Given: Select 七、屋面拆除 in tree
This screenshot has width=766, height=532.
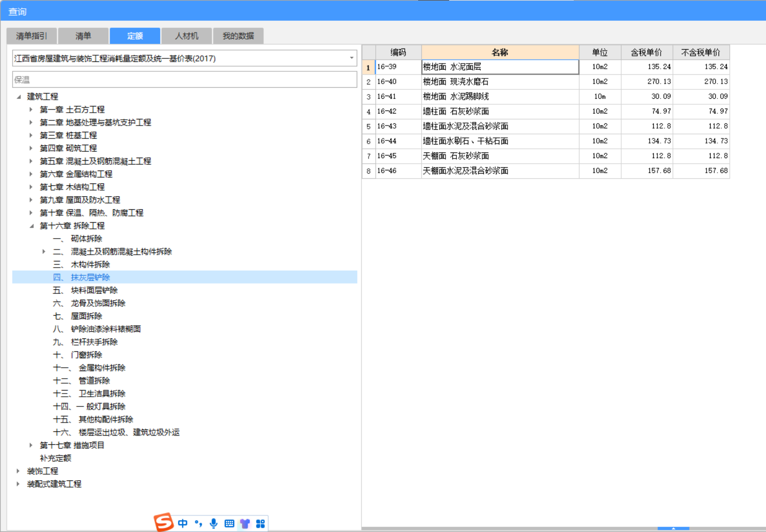Looking at the screenshot, I should tap(78, 316).
